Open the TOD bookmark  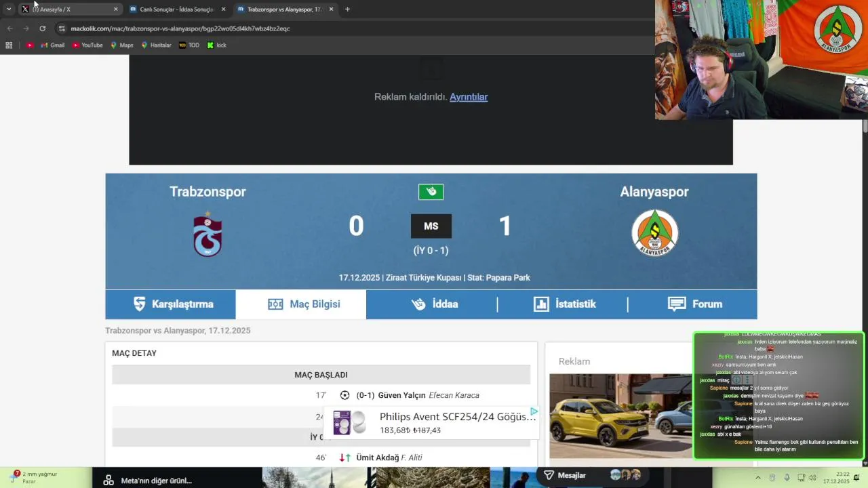[x=189, y=45]
